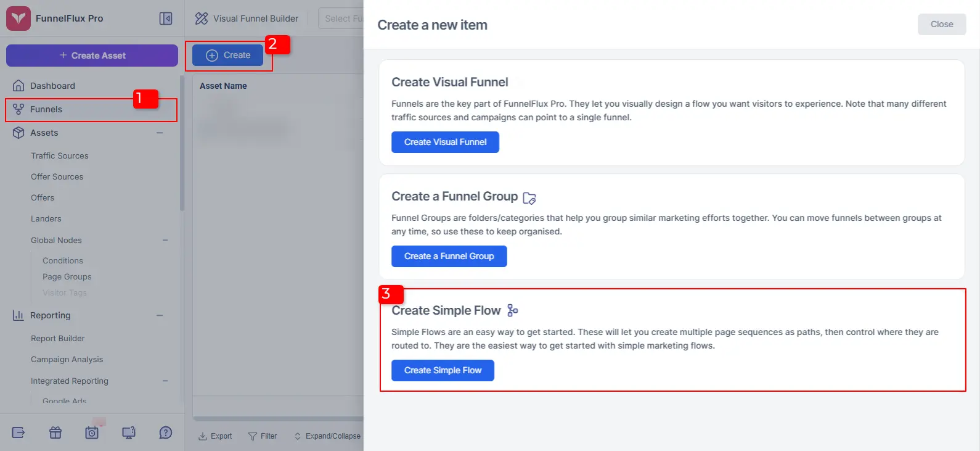Click the Simple Flow branch icon in the heading
The height and width of the screenshot is (451, 980).
click(513, 310)
